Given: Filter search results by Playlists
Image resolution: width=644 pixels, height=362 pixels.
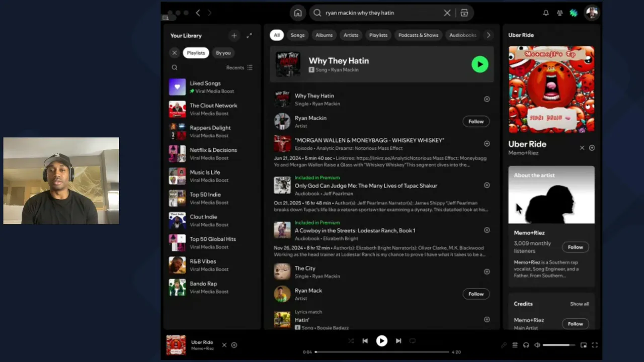Looking at the screenshot, I should pyautogui.click(x=378, y=35).
